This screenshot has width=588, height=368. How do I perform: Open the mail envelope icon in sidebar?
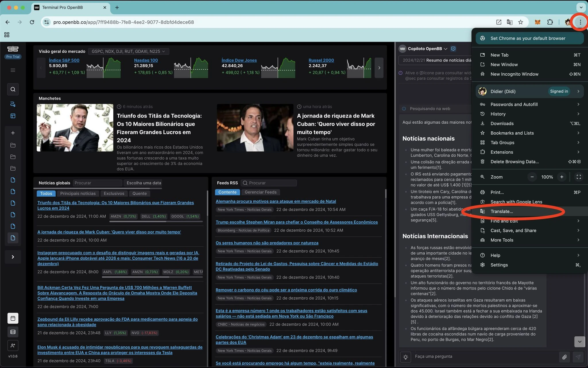(x=13, y=332)
